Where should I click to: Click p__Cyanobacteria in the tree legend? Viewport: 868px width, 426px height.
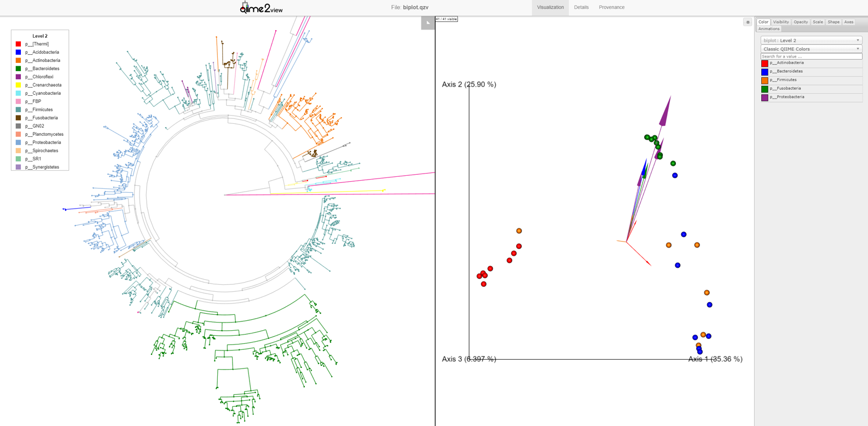tap(43, 93)
